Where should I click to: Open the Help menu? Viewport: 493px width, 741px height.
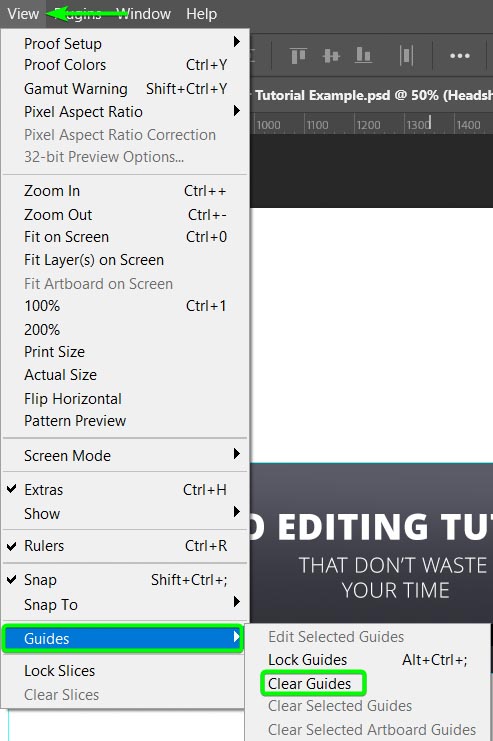tap(201, 14)
